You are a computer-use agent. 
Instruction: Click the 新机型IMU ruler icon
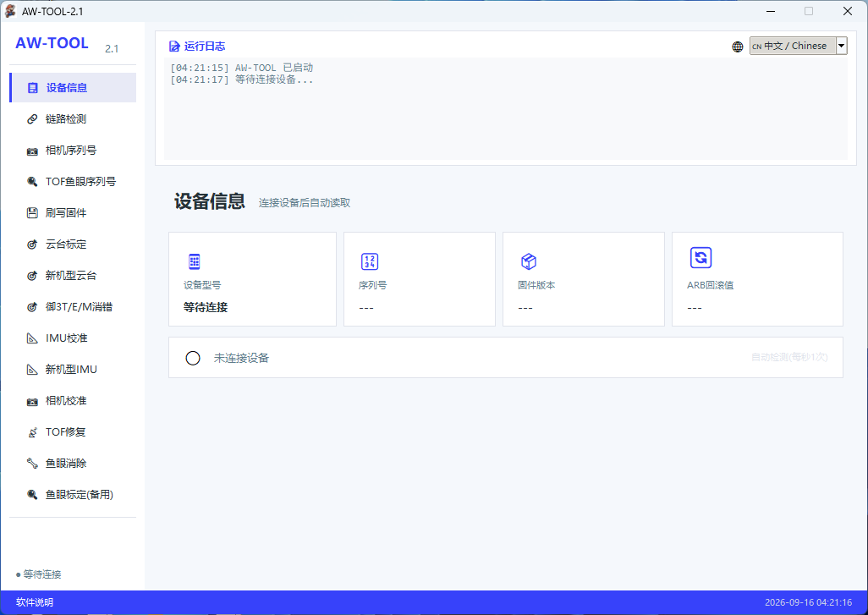point(33,369)
